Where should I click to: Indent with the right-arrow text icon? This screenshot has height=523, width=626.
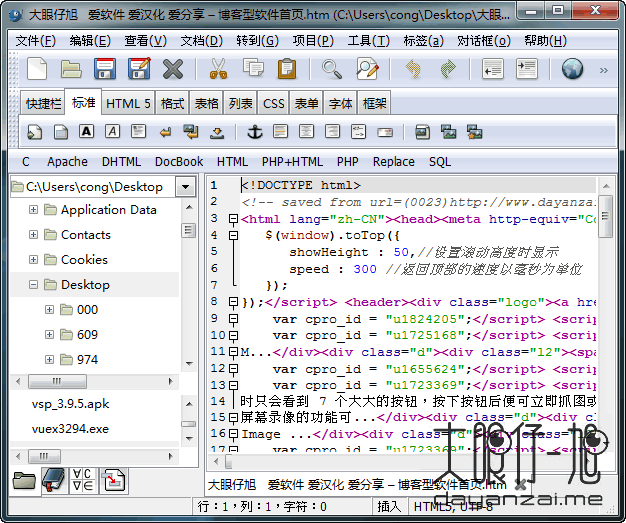(527, 69)
